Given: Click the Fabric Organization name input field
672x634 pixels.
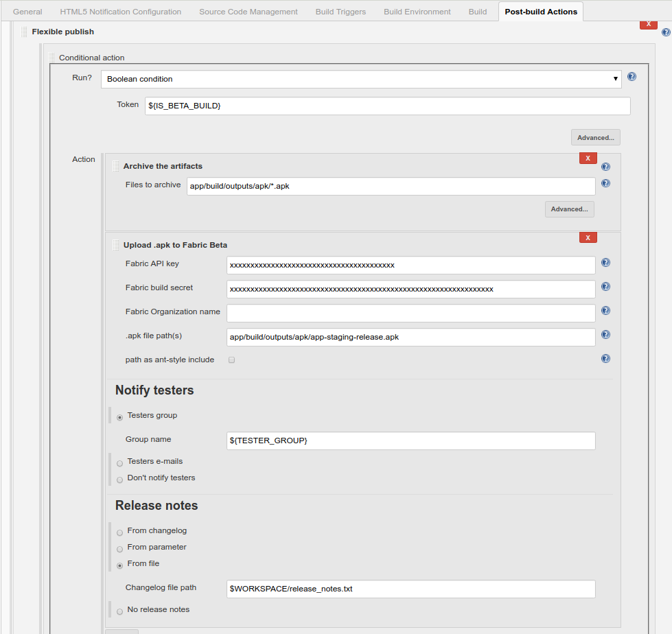Looking at the screenshot, I should tap(410, 314).
